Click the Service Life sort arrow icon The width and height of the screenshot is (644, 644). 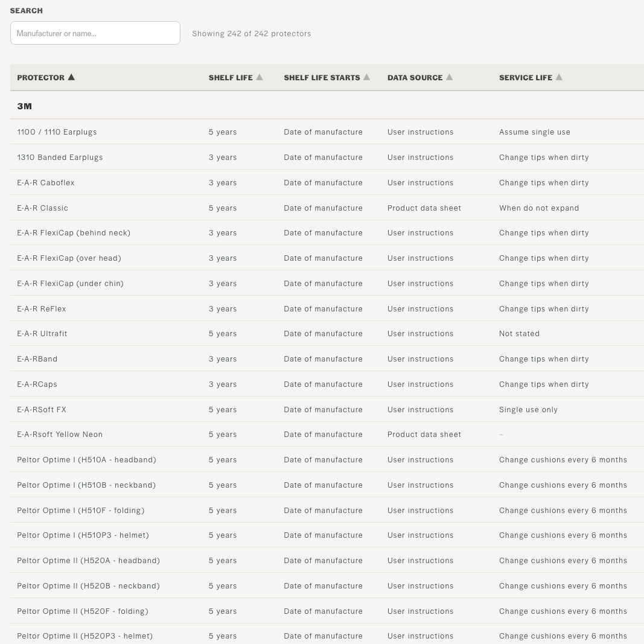559,77
